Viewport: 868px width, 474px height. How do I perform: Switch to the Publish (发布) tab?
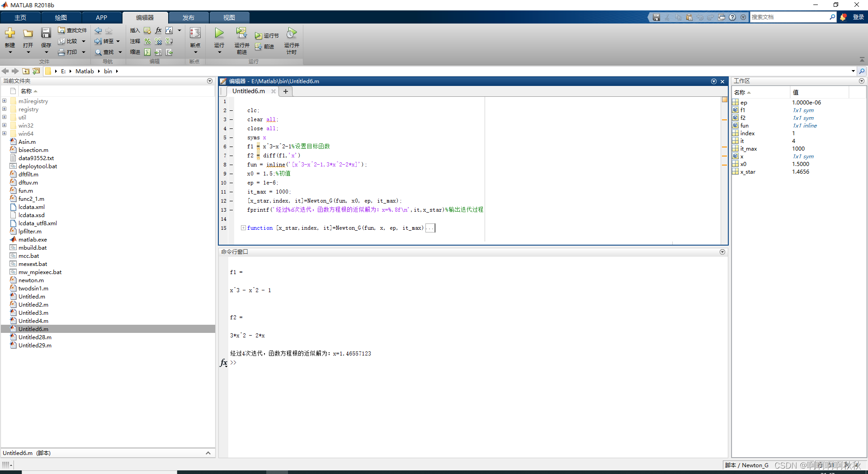pos(189,18)
